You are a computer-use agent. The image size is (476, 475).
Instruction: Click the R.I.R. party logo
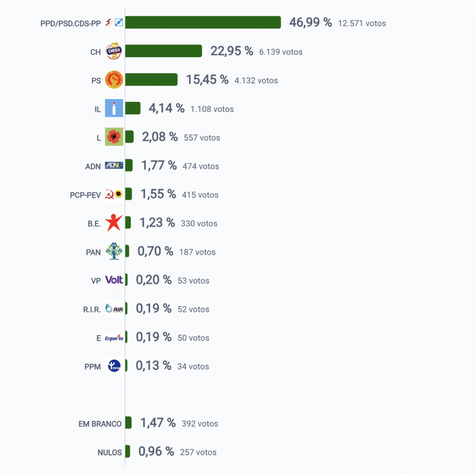pyautogui.click(x=114, y=309)
